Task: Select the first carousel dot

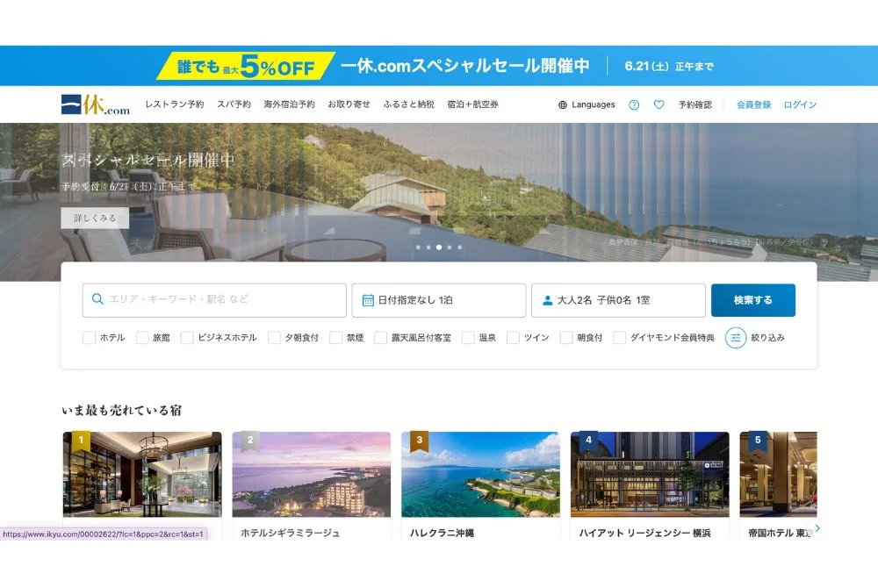Action: [418, 247]
